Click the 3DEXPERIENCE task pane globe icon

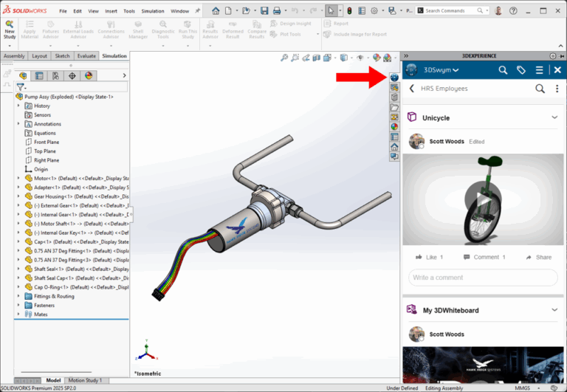pyautogui.click(x=394, y=78)
